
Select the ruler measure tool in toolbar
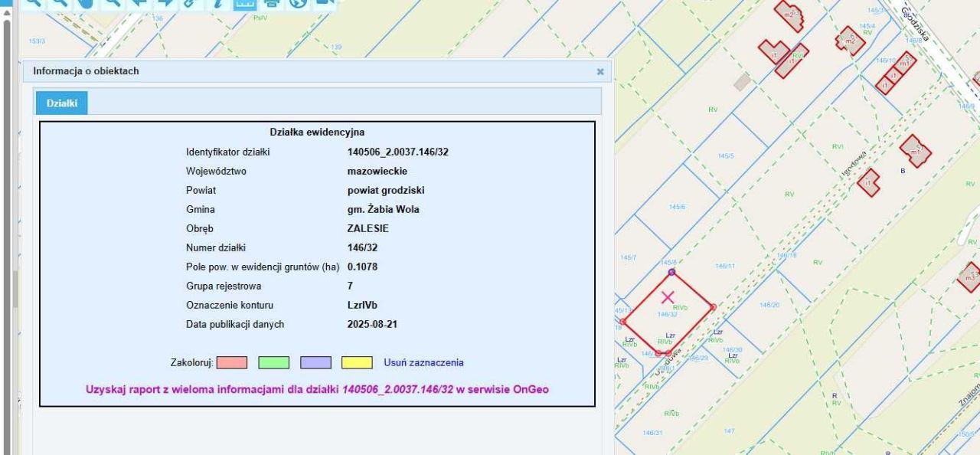click(245, 4)
